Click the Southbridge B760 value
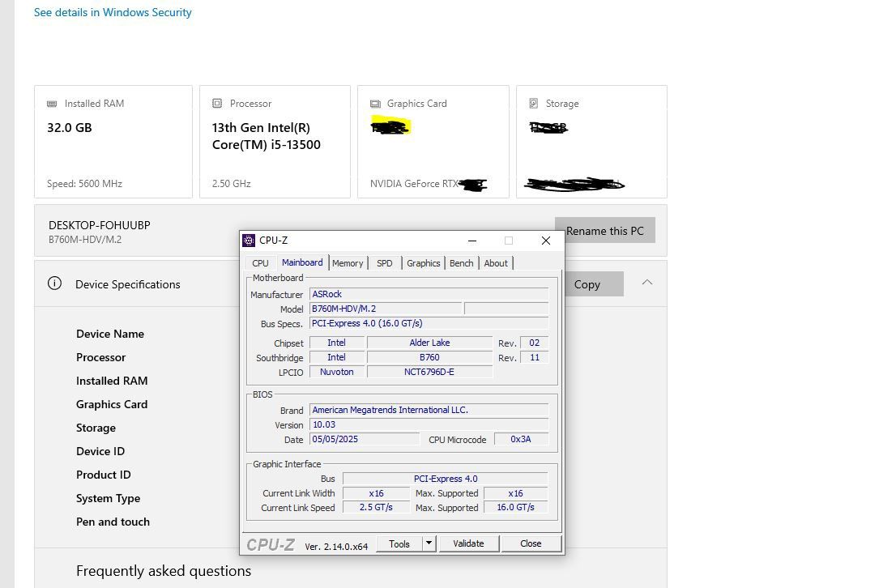This screenshot has width=896, height=588. tap(429, 357)
